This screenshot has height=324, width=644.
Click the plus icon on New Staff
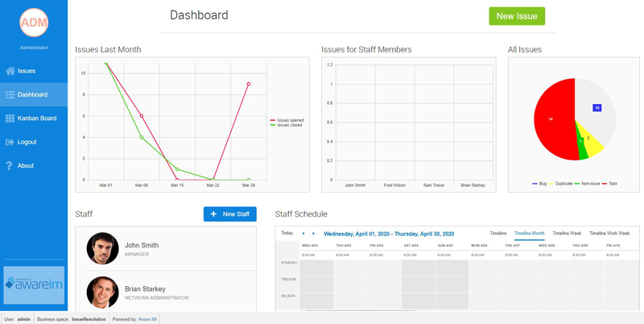(213, 214)
